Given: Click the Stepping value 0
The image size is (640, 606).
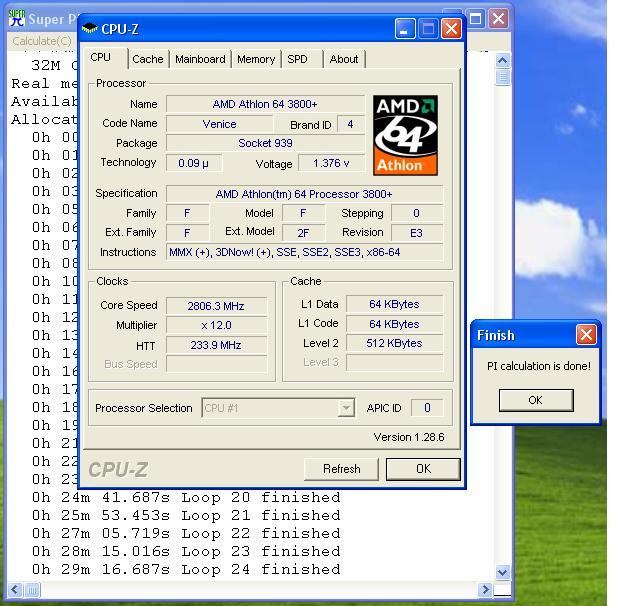Looking at the screenshot, I should click(x=416, y=213).
